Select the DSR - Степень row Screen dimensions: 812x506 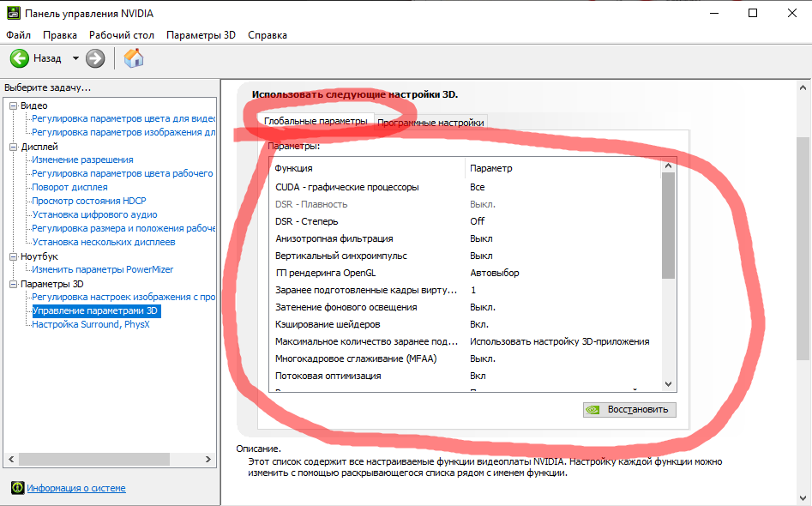465,221
